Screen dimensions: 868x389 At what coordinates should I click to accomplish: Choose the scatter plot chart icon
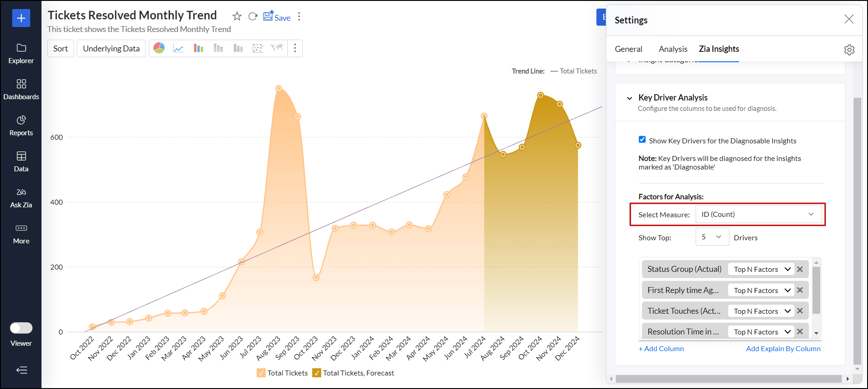[x=258, y=48]
